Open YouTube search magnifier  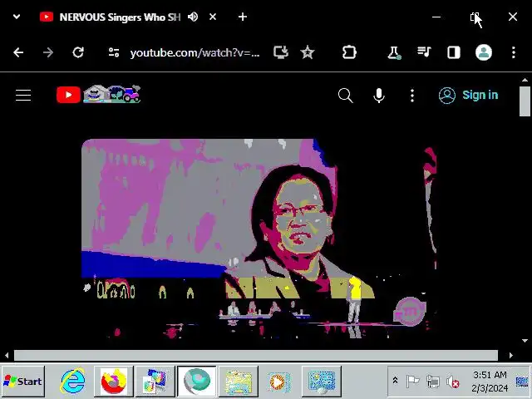tap(346, 96)
